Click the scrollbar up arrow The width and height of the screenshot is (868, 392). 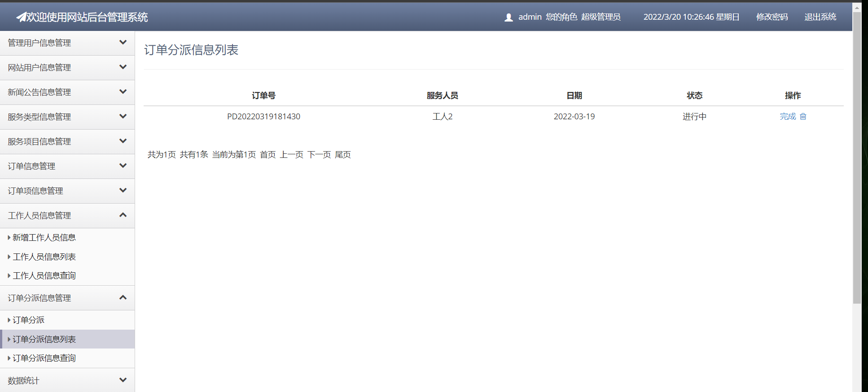857,8
